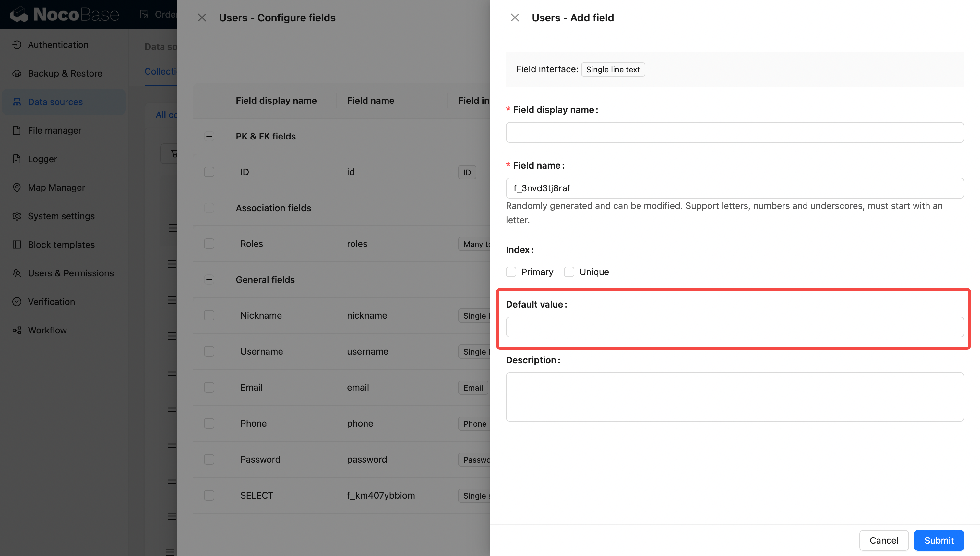This screenshot has height=556, width=980.
Task: Click the Backup & Restore icon
Action: click(17, 73)
